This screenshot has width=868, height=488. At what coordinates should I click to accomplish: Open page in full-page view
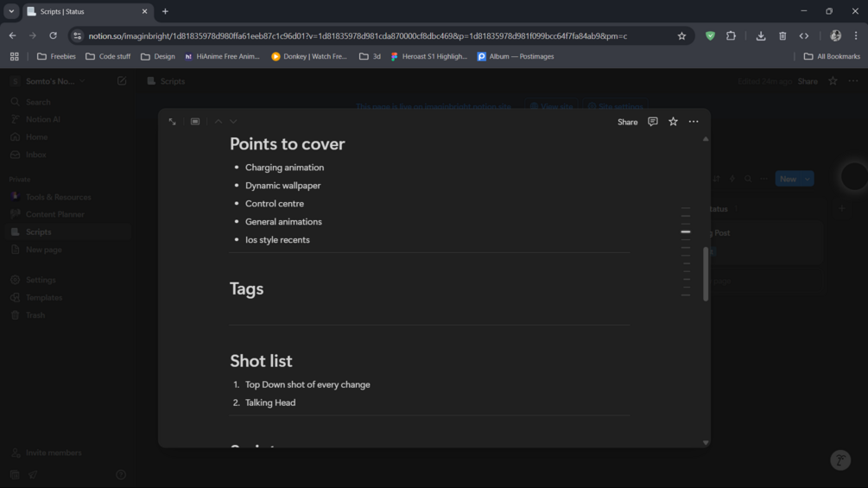[x=173, y=122]
